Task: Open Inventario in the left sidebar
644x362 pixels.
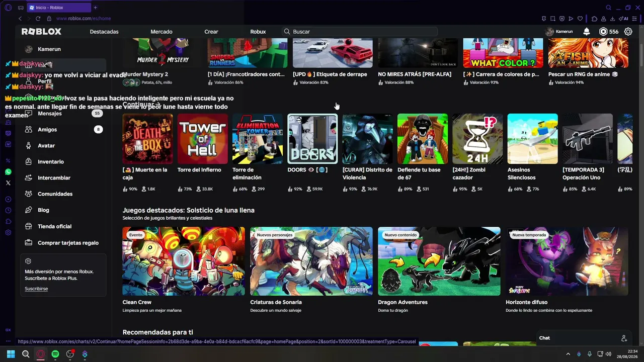Action: pyautogui.click(x=64, y=161)
